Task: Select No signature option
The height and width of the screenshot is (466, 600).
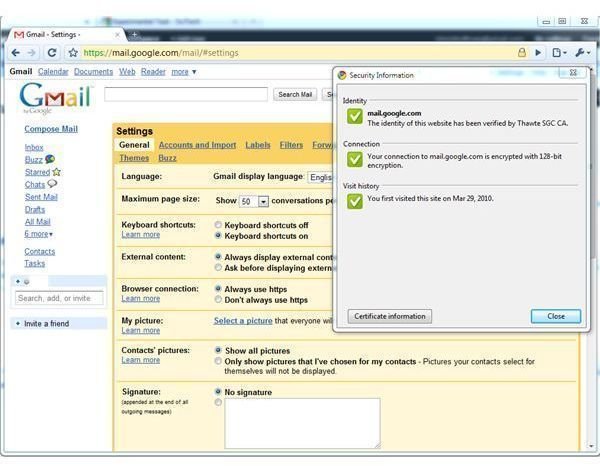Action: pyautogui.click(x=218, y=392)
